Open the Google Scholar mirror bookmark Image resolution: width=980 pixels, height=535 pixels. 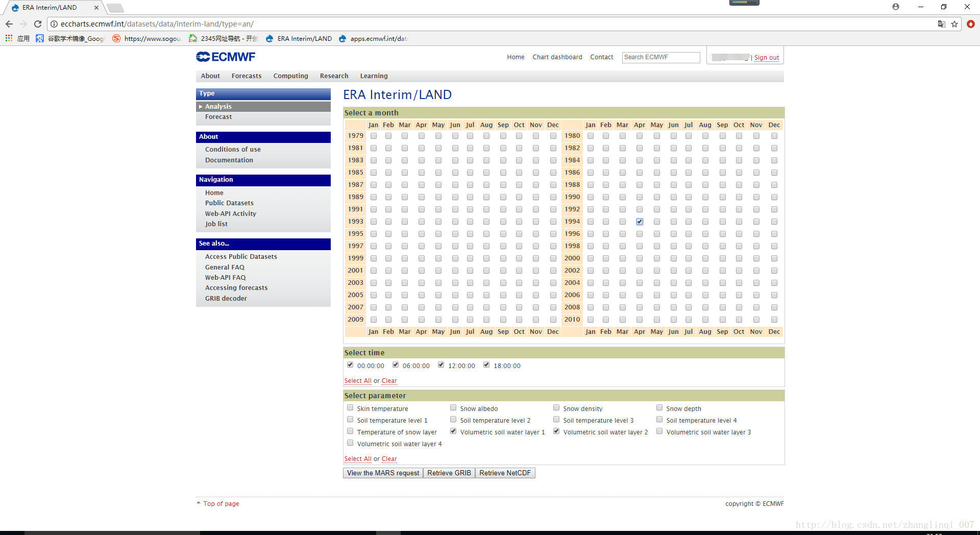[70, 38]
